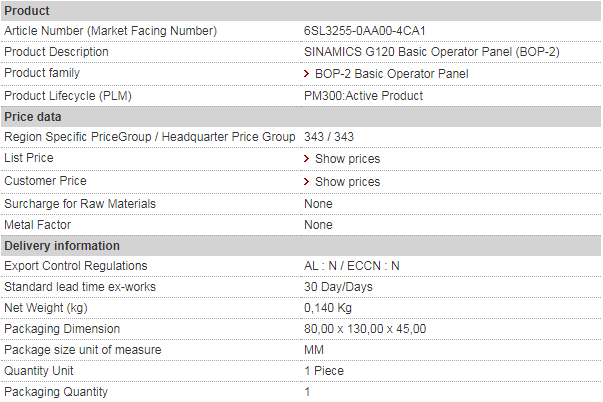The width and height of the screenshot is (603, 402).
Task: Select MM unit of measure value
Action: point(314,350)
